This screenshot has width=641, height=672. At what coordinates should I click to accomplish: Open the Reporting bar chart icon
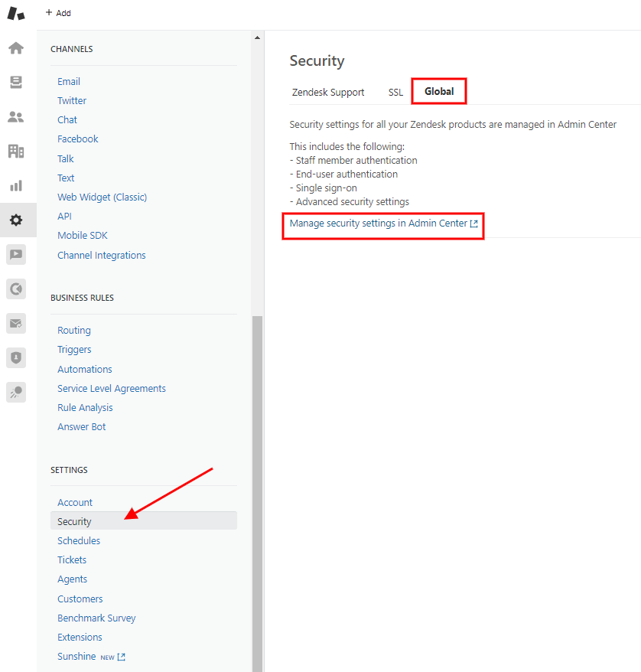16,185
